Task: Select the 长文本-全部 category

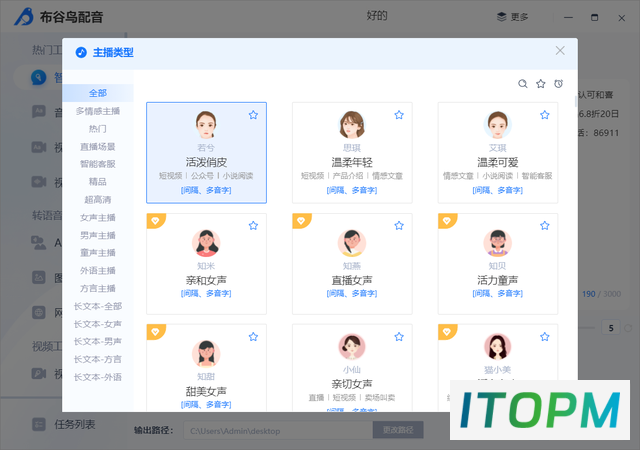Action: click(98, 306)
